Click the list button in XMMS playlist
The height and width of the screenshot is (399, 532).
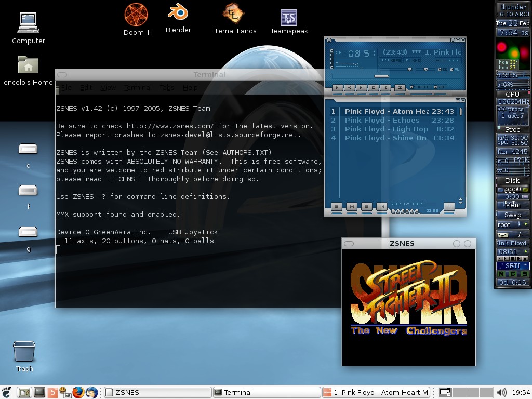click(x=449, y=206)
